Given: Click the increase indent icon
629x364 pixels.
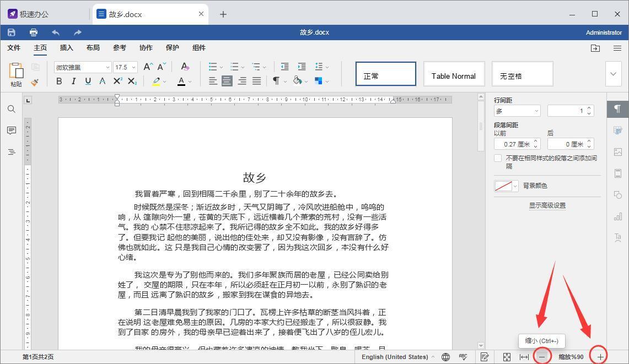Looking at the screenshot, I should coord(301,67).
